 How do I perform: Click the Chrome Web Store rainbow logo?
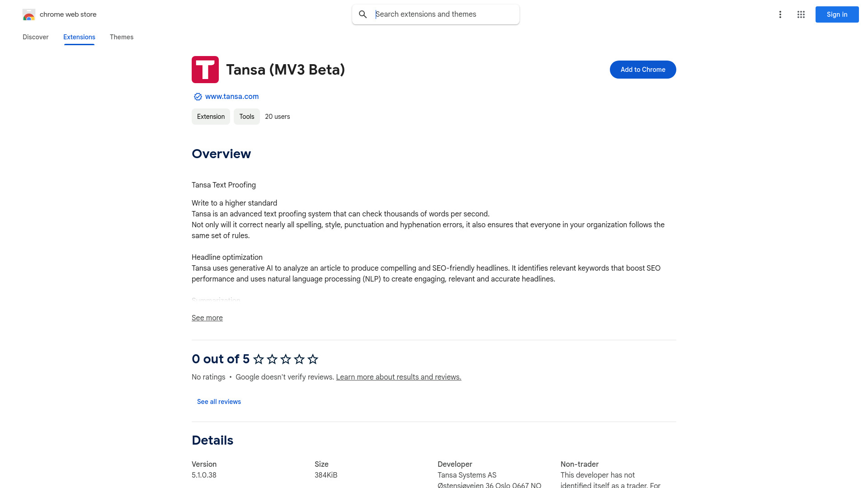(28, 14)
